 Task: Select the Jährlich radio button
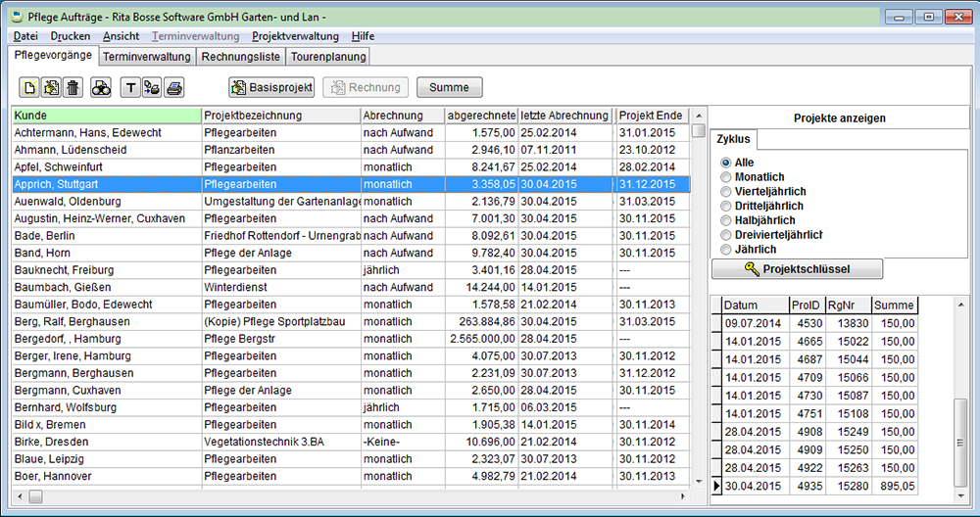(726, 250)
